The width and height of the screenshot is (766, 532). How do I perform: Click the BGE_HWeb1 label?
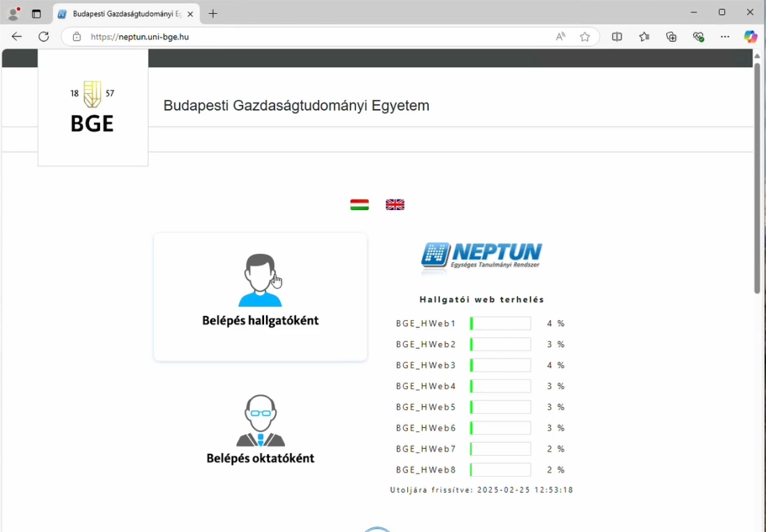tap(426, 323)
